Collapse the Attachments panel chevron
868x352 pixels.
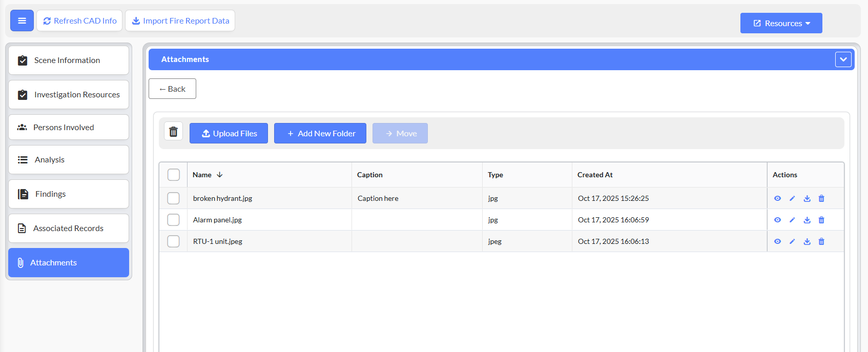(x=843, y=59)
